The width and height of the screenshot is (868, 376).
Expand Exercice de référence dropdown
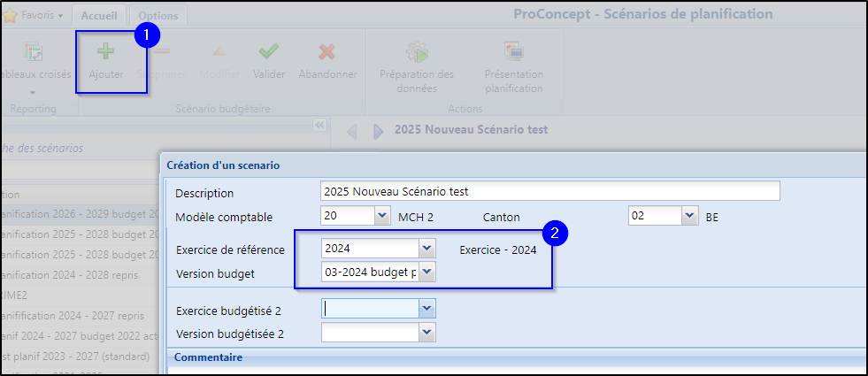426,249
